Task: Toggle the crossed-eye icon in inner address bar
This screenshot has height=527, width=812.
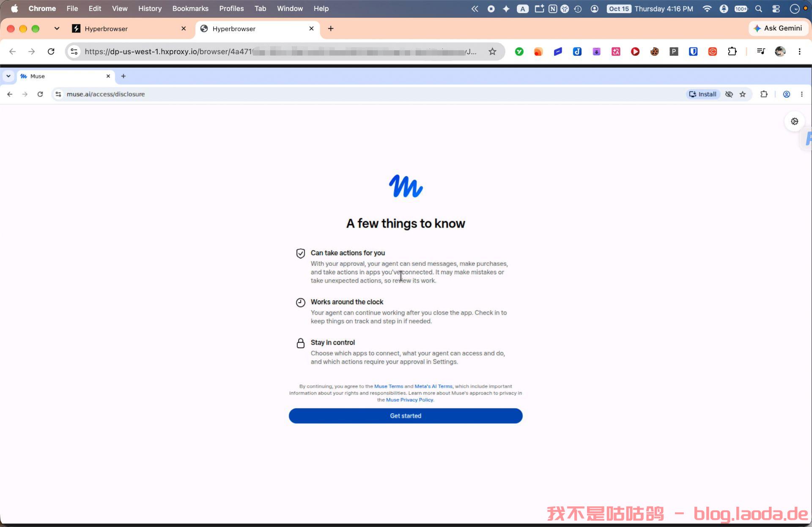Action: [729, 94]
